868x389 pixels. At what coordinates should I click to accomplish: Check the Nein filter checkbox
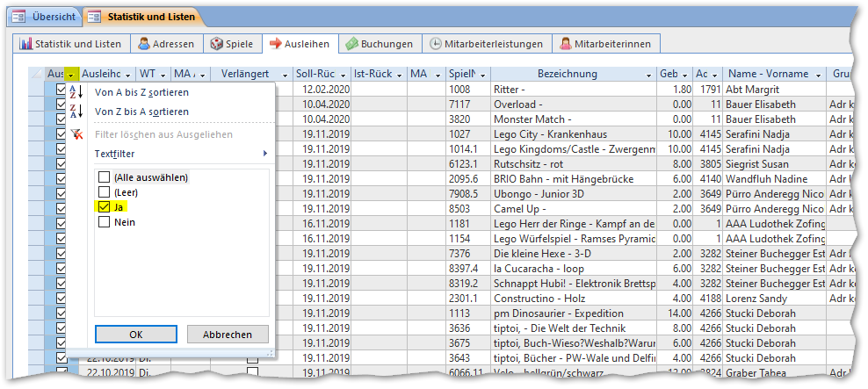(x=104, y=222)
